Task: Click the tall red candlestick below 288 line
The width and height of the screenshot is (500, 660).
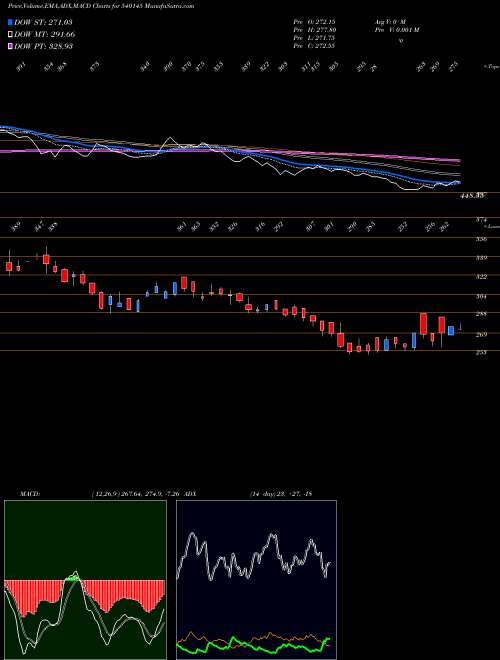Action: (x=423, y=324)
